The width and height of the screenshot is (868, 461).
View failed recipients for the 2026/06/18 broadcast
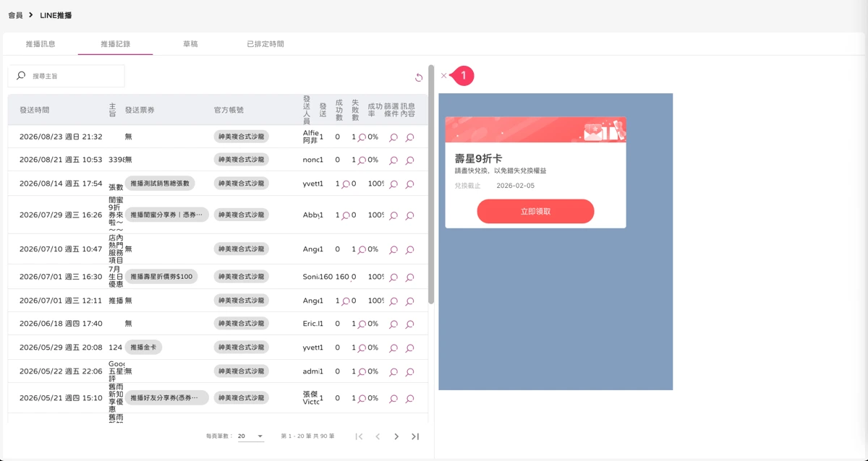pyautogui.click(x=362, y=324)
